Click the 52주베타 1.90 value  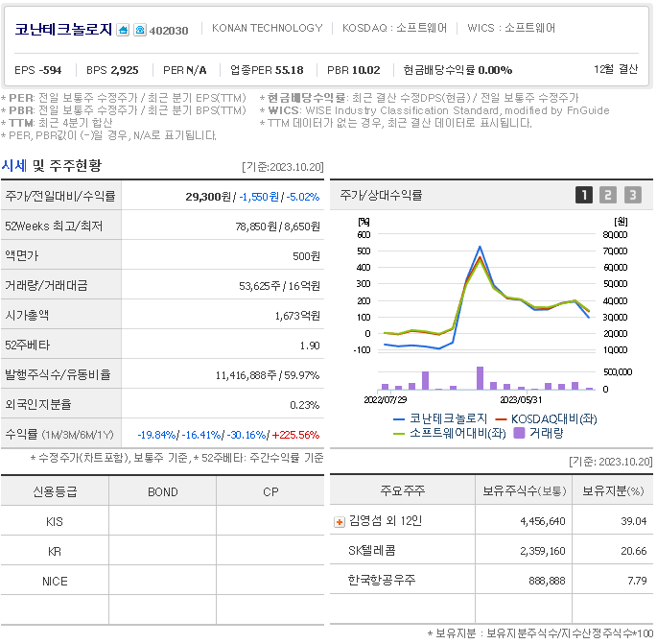(x=310, y=346)
